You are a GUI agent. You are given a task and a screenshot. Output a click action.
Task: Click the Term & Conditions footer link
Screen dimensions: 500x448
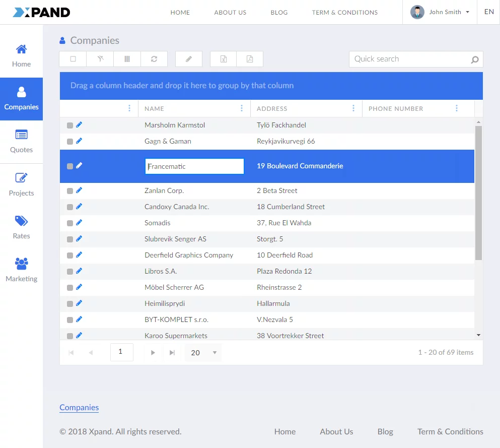click(x=450, y=431)
